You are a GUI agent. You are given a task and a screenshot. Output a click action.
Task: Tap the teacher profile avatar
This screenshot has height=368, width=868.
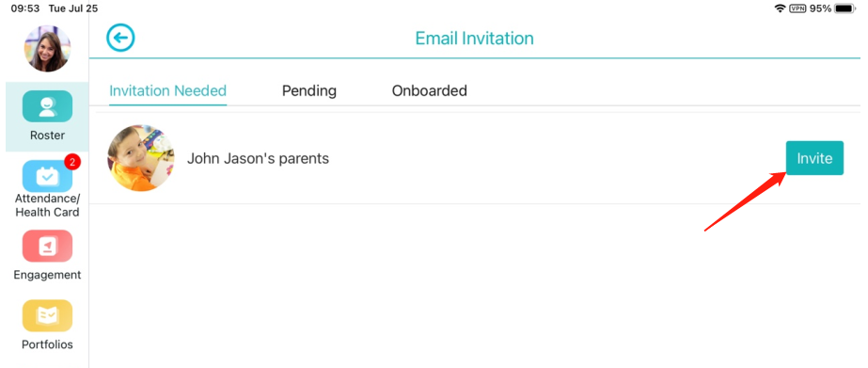coord(47,49)
